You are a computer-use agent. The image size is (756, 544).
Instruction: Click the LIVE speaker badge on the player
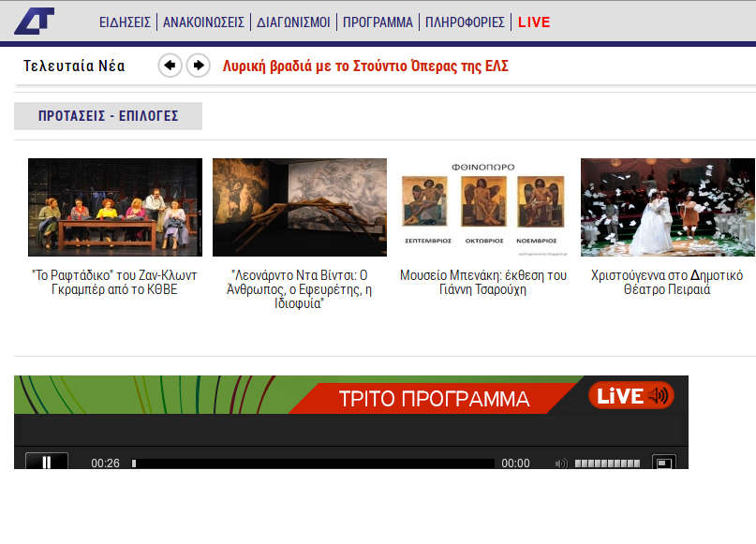tap(631, 395)
